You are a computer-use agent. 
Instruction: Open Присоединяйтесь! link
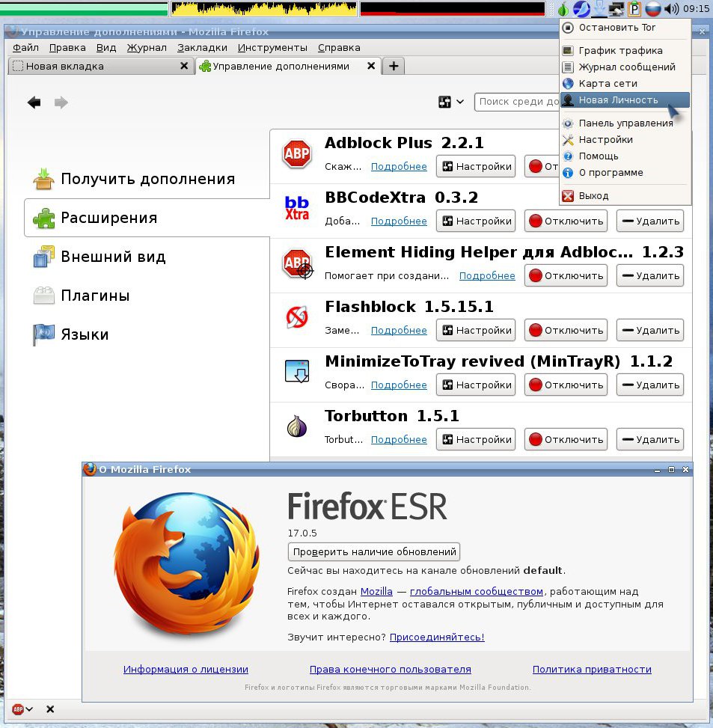(x=437, y=637)
